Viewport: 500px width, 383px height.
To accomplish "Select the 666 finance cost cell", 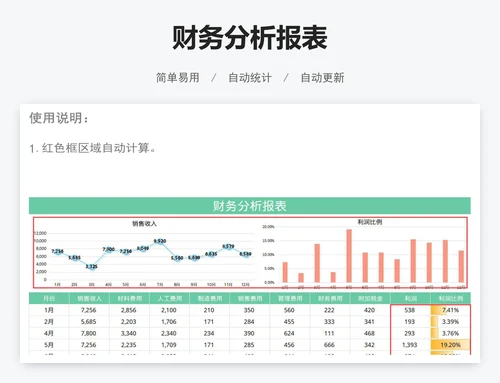I will pyautogui.click(x=329, y=345).
